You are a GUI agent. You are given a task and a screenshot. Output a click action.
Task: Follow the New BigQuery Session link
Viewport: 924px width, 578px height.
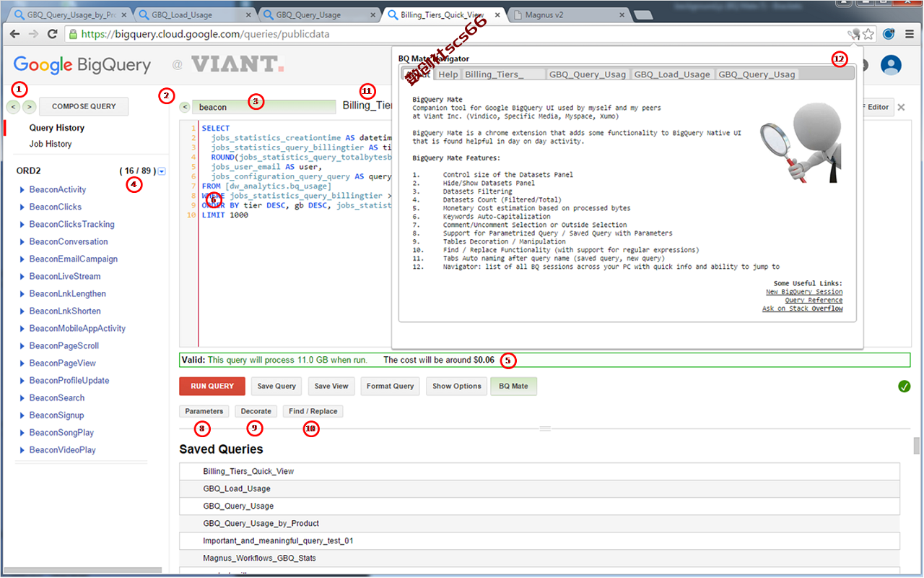click(804, 292)
